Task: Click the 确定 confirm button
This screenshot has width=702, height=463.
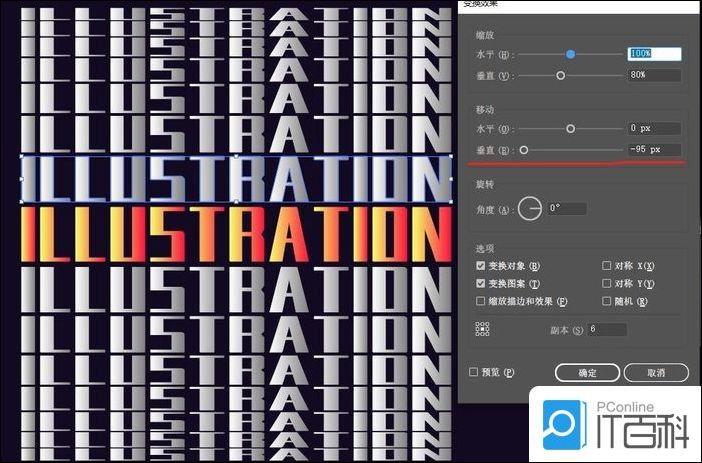Action: [587, 373]
